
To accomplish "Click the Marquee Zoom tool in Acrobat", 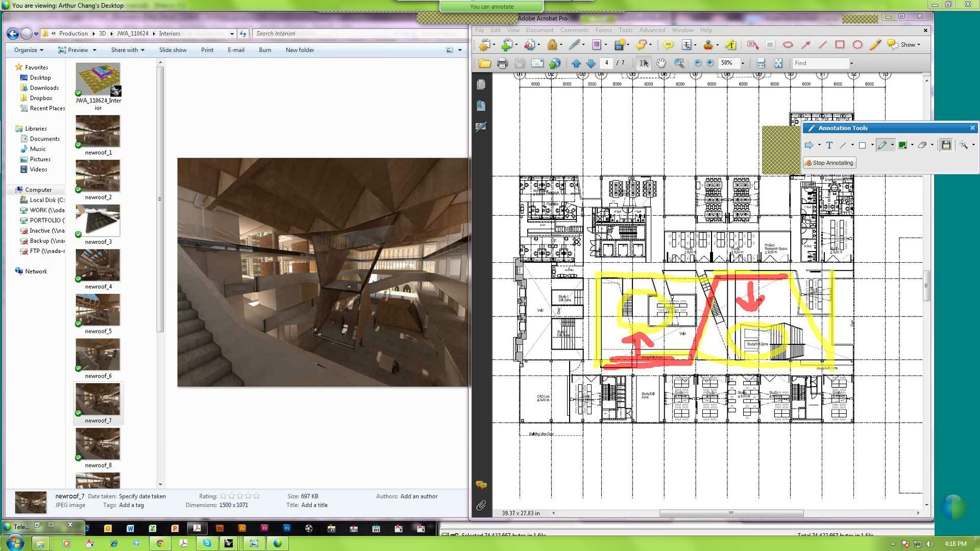I will point(679,63).
